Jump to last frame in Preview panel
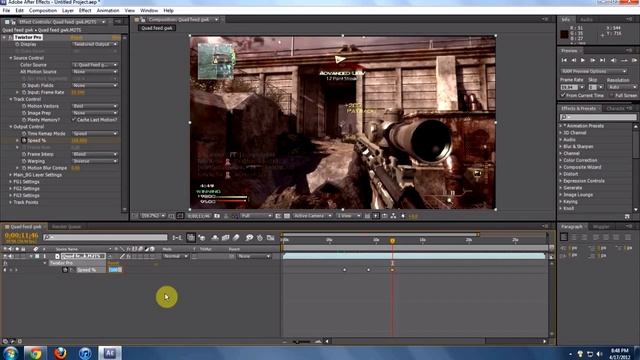 [x=602, y=60]
